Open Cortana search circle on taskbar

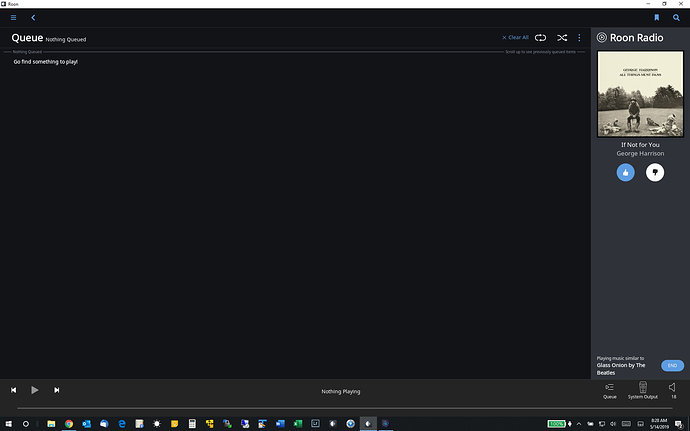26,424
